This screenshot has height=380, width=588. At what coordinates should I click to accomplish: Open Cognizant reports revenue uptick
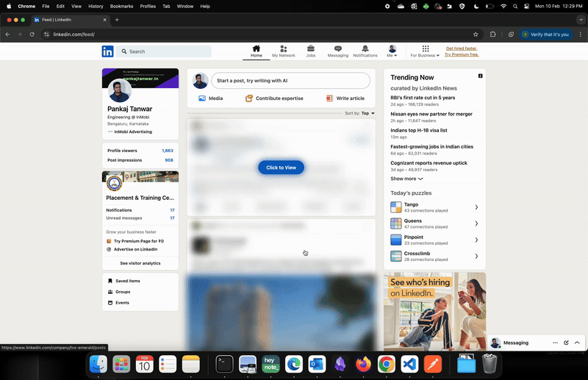coord(429,163)
